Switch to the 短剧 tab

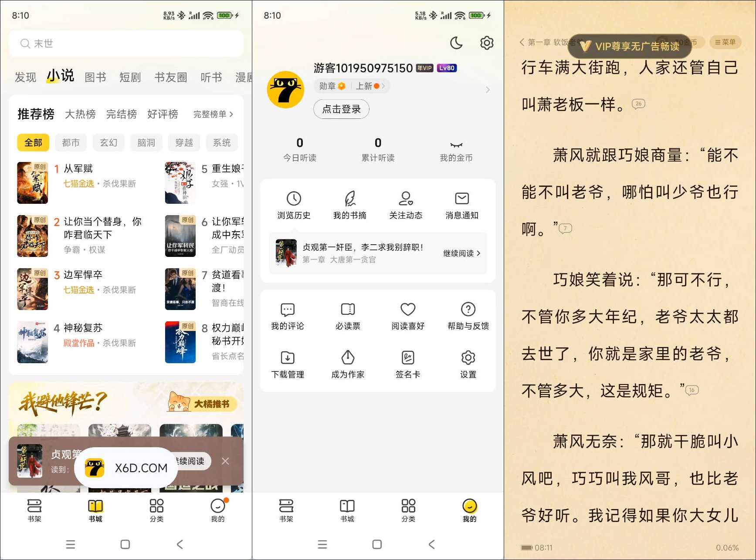coord(130,78)
